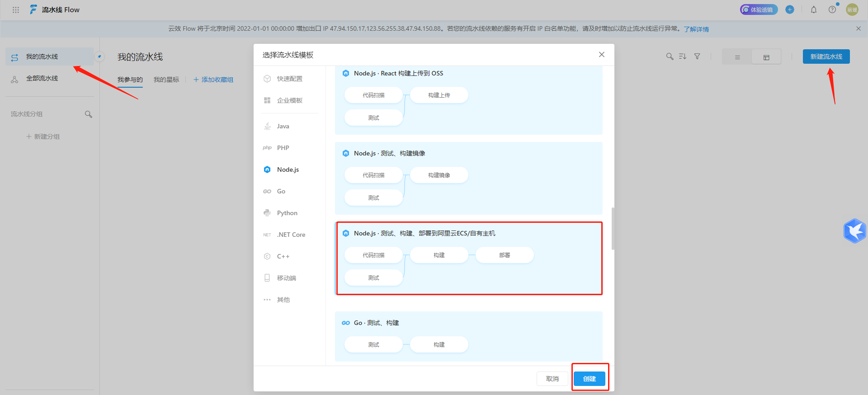Switch to 我参与的 tab

pyautogui.click(x=130, y=80)
